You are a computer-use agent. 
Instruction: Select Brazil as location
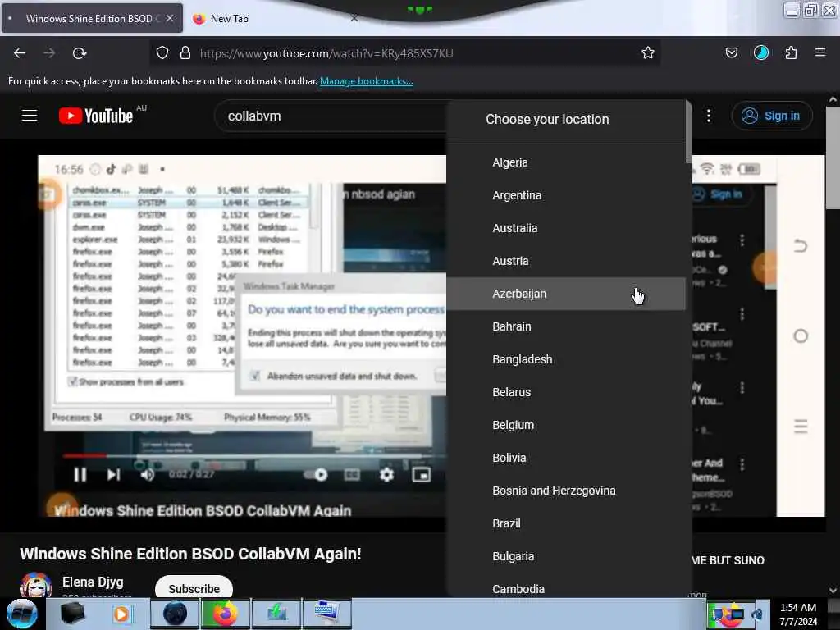point(566,523)
